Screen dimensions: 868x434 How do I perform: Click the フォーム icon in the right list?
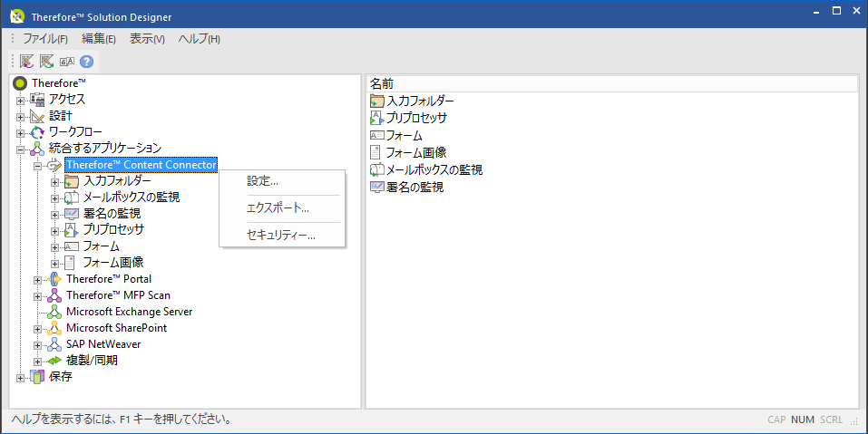pyautogui.click(x=377, y=135)
